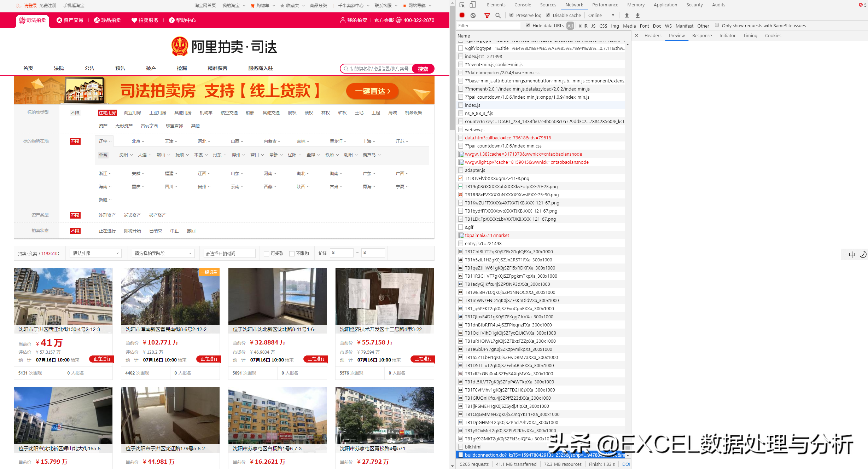Clear the network log icon
868x469 pixels.
click(473, 15)
